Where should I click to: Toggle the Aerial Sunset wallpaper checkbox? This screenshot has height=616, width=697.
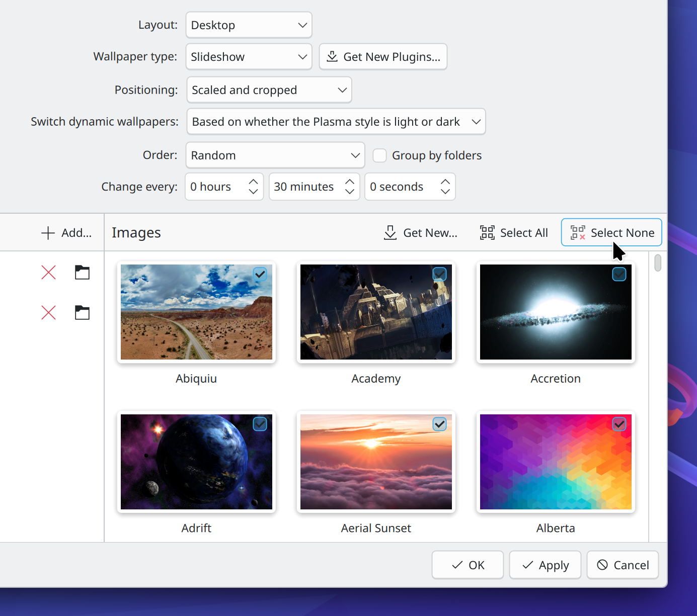439,424
